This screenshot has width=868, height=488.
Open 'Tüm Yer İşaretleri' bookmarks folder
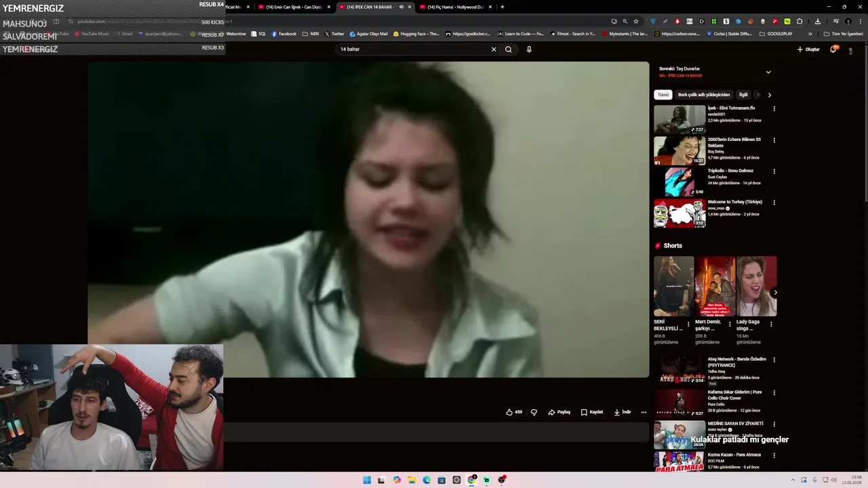click(844, 34)
